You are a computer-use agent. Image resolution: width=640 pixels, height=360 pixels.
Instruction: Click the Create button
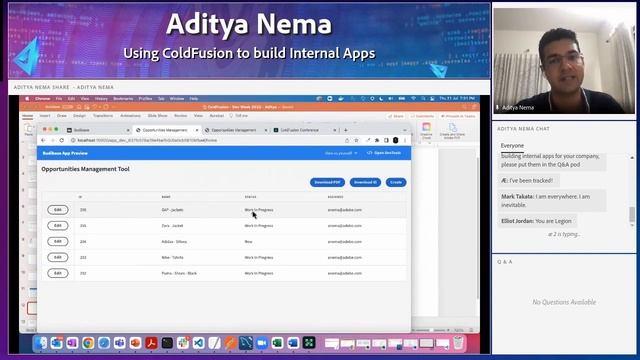point(396,182)
